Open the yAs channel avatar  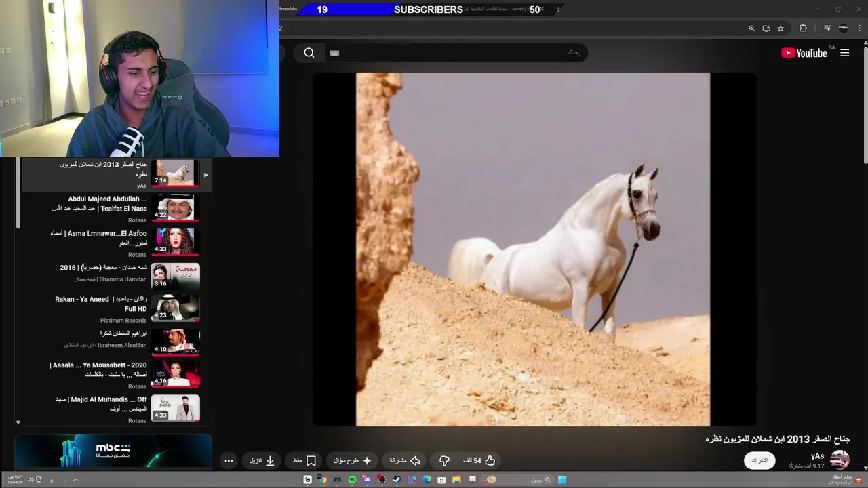coord(840,460)
